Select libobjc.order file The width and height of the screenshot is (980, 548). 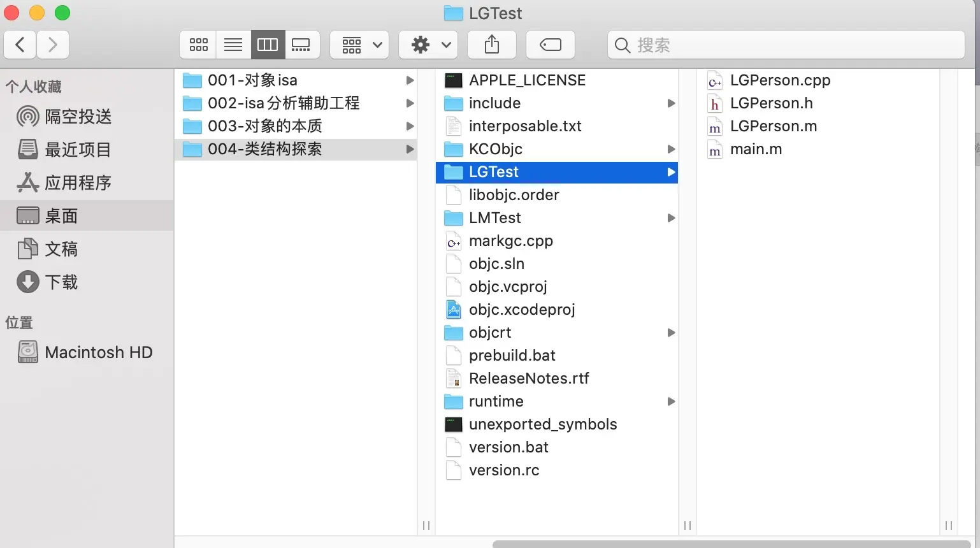pyautogui.click(x=557, y=195)
